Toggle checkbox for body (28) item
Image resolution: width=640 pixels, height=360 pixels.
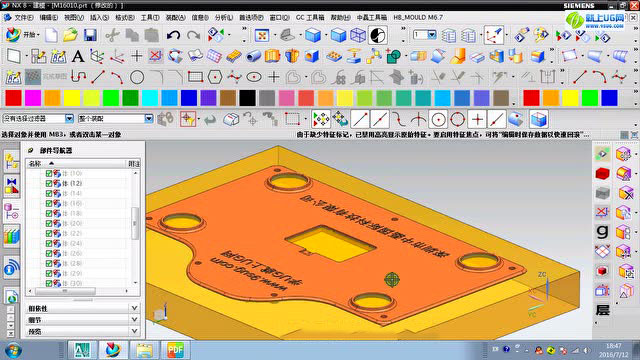tap(49, 263)
